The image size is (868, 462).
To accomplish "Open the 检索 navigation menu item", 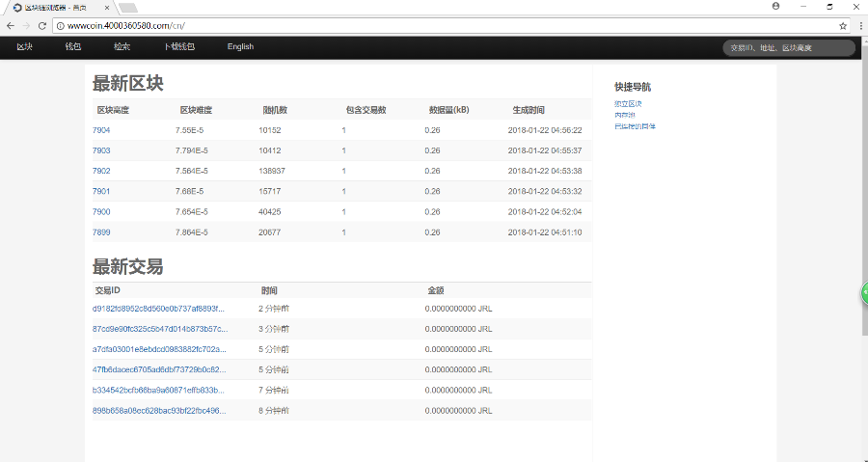I will coord(122,47).
